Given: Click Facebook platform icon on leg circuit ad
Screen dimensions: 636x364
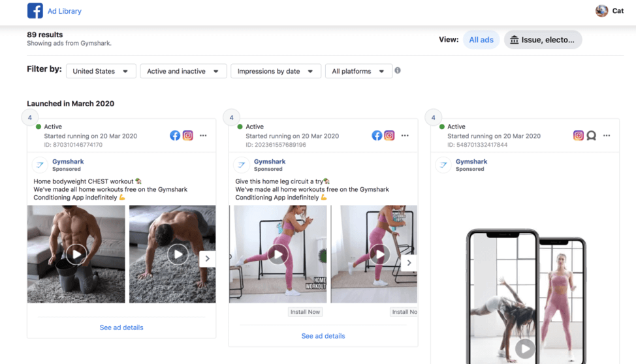Looking at the screenshot, I should [377, 136].
